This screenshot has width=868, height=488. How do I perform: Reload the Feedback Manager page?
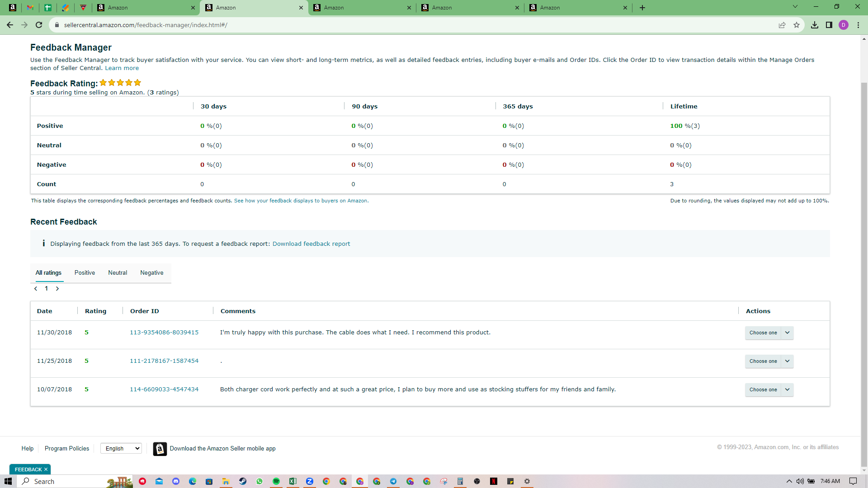pyautogui.click(x=39, y=25)
